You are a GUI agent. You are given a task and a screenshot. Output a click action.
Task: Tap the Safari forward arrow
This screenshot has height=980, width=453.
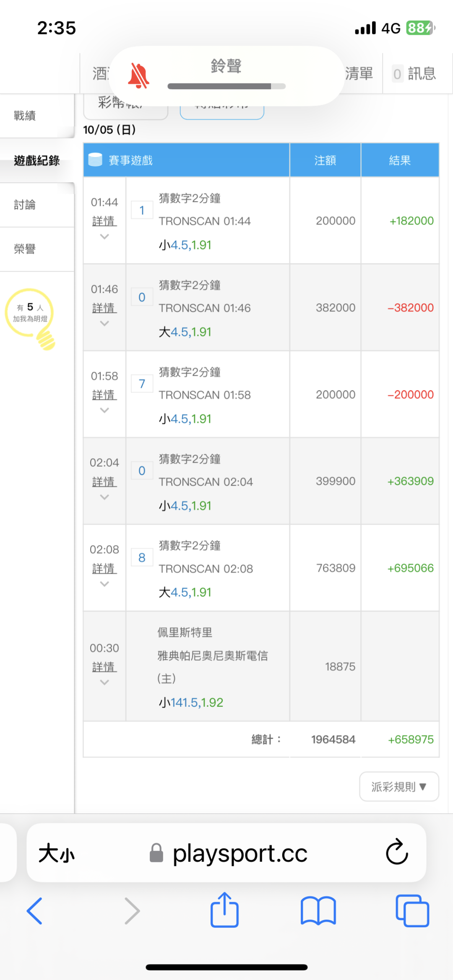coord(132,910)
